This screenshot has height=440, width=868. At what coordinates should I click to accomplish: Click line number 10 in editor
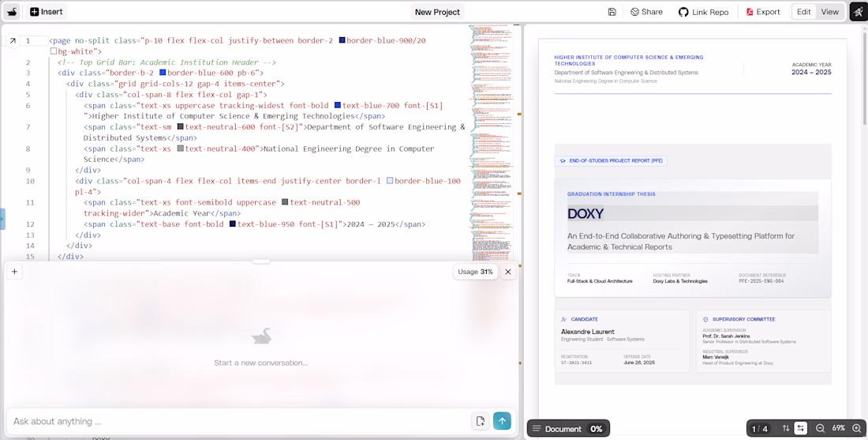(x=30, y=181)
